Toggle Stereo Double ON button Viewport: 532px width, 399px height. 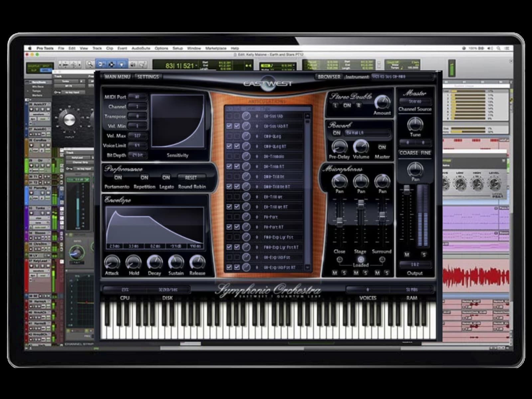pyautogui.click(x=347, y=105)
